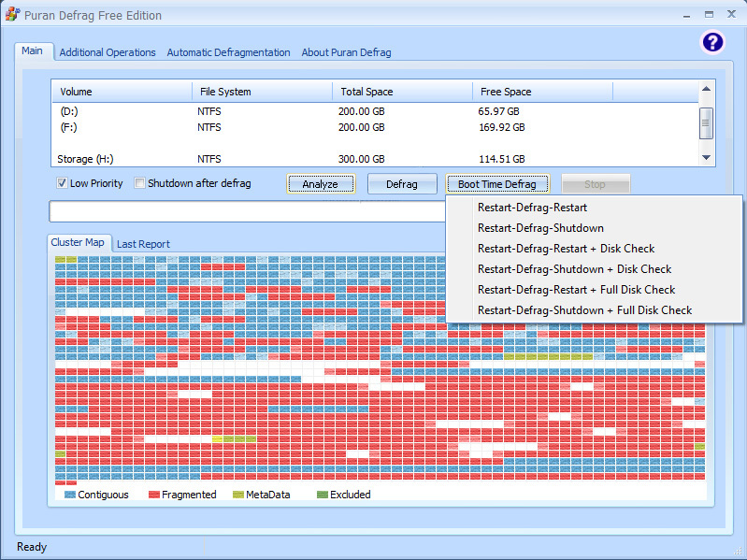
Task: Click the Excluded legend label
Action: click(x=351, y=495)
